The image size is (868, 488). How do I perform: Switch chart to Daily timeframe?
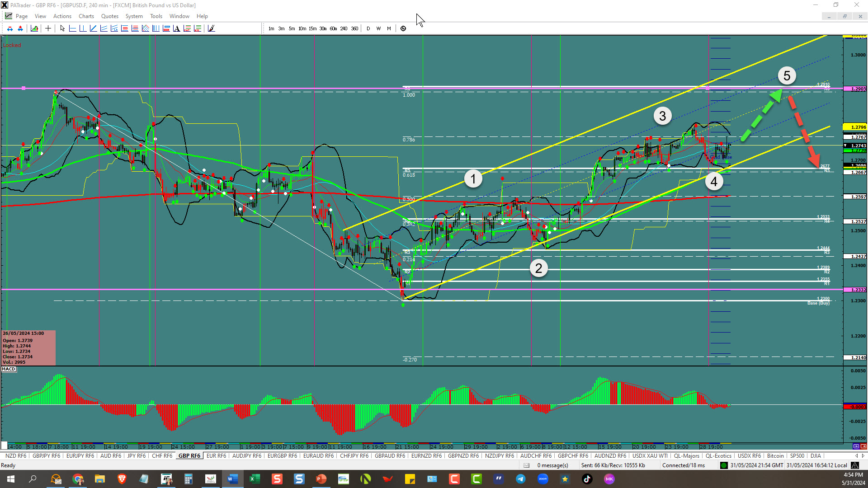368,28
